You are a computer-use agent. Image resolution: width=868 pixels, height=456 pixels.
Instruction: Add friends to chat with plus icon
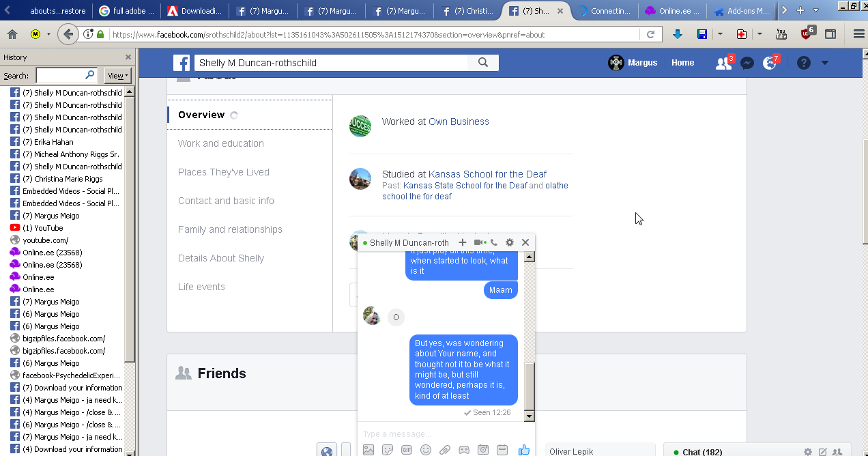(462, 242)
